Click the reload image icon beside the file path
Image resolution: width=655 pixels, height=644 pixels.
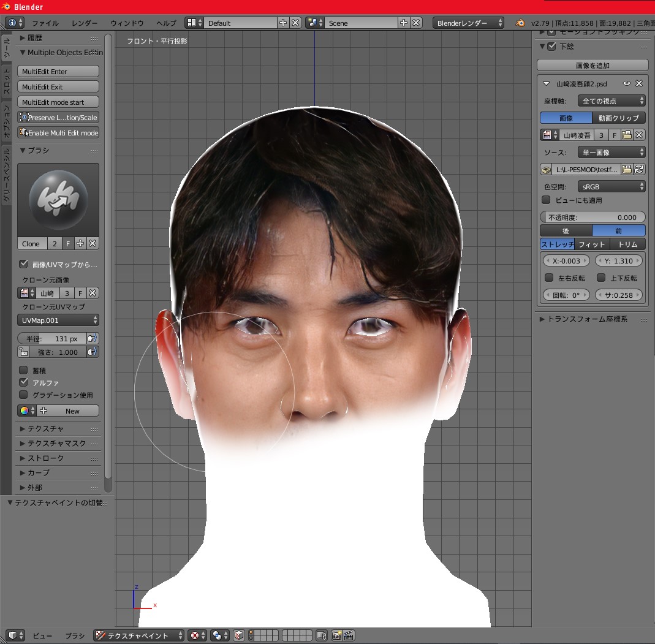(x=639, y=169)
